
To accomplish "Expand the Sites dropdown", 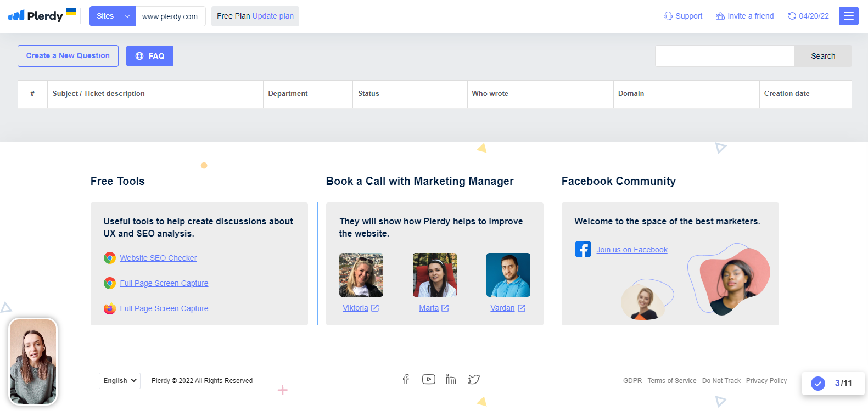I will 113,16.
